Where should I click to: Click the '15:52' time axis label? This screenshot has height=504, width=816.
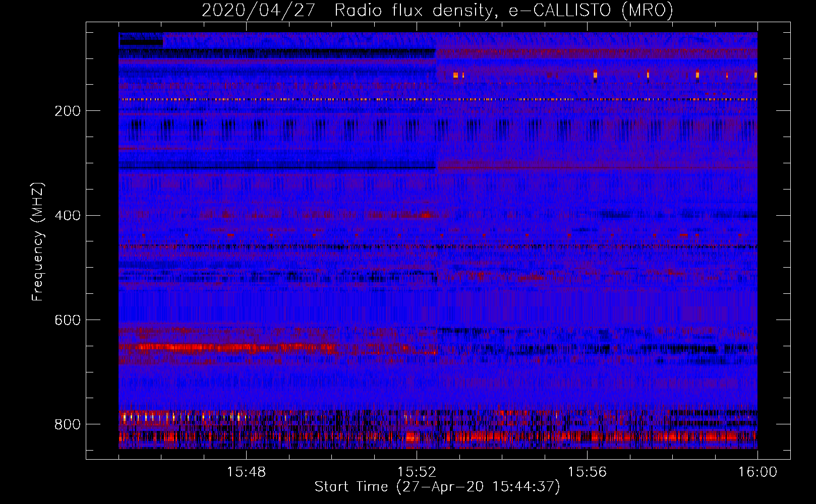point(417,472)
